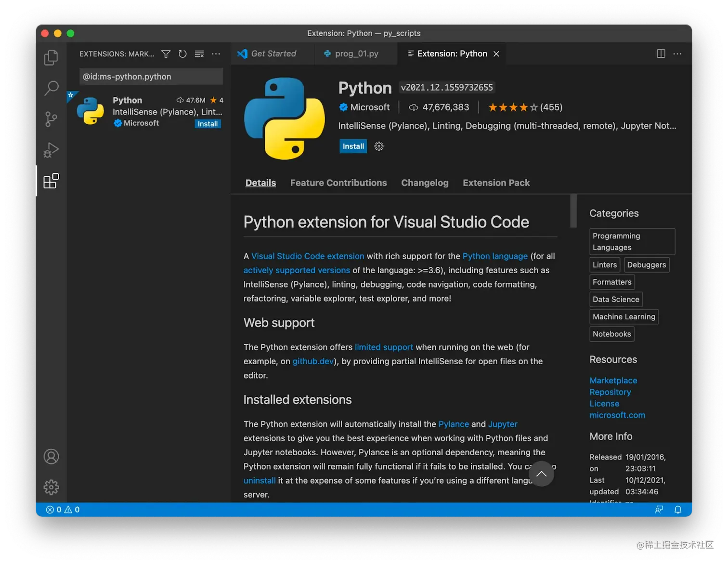Open the Changelog tab
The image size is (728, 564).
coord(425,183)
